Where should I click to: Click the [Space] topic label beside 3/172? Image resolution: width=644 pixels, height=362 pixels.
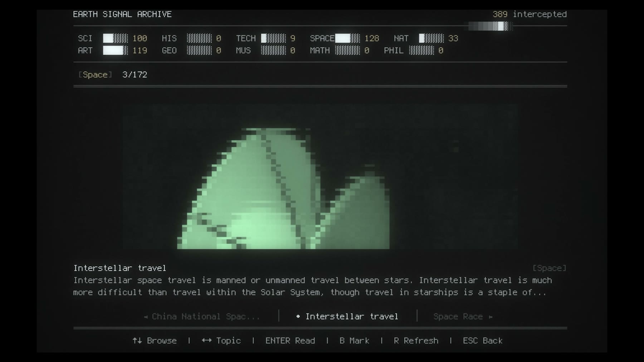point(95,75)
